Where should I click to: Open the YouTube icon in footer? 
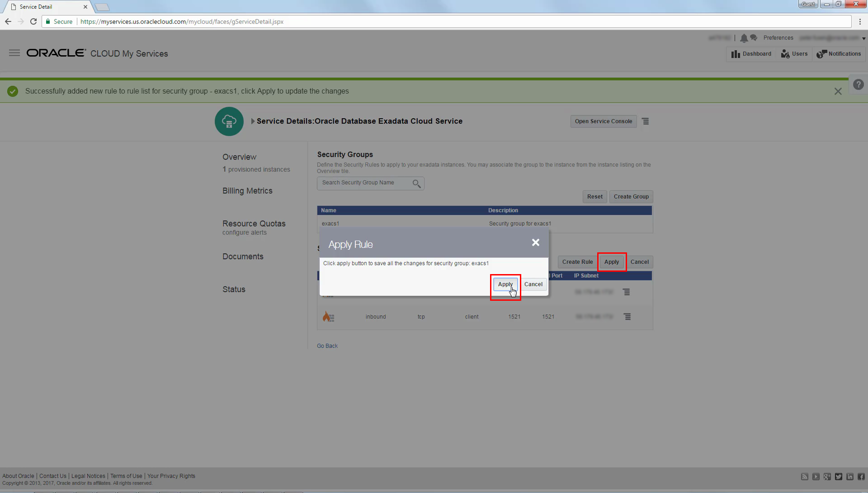tap(816, 477)
